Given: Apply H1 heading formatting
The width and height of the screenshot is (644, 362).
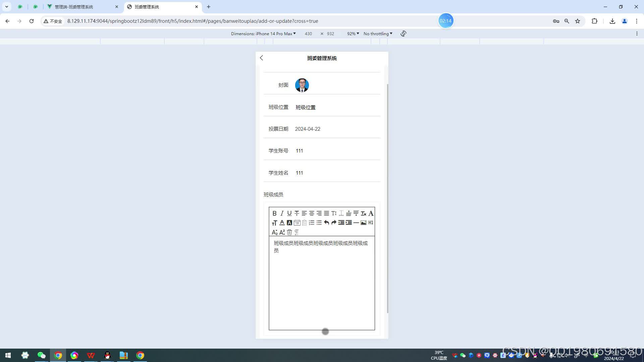Looking at the screenshot, I should (x=371, y=222).
